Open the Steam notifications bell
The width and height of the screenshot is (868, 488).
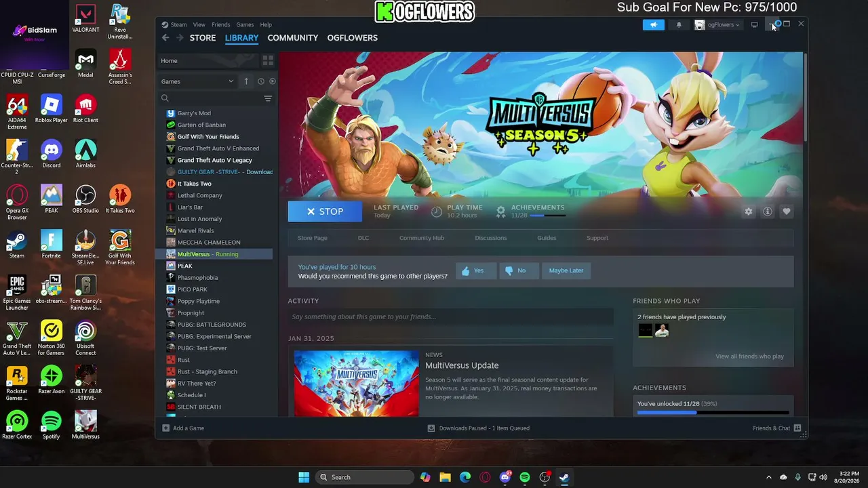(679, 25)
